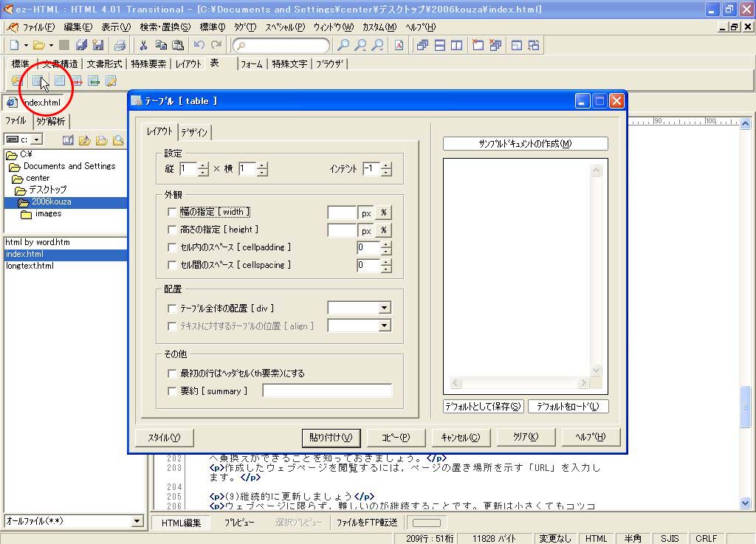Click the キャンセル(C) button
The width and height of the screenshot is (756, 544).
click(x=461, y=438)
